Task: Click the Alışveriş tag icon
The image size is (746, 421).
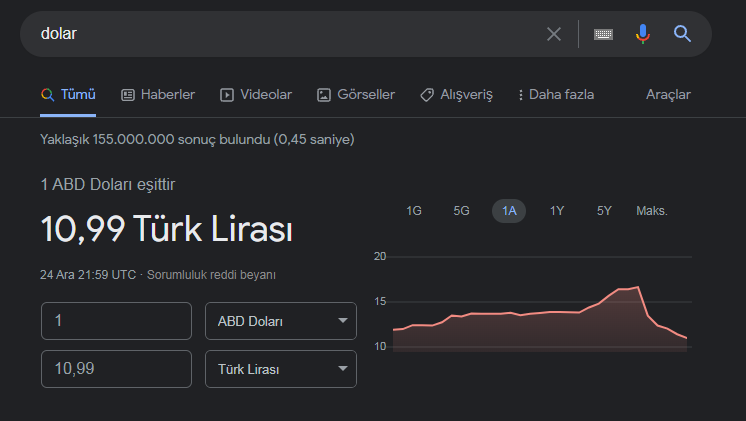Action: point(427,95)
